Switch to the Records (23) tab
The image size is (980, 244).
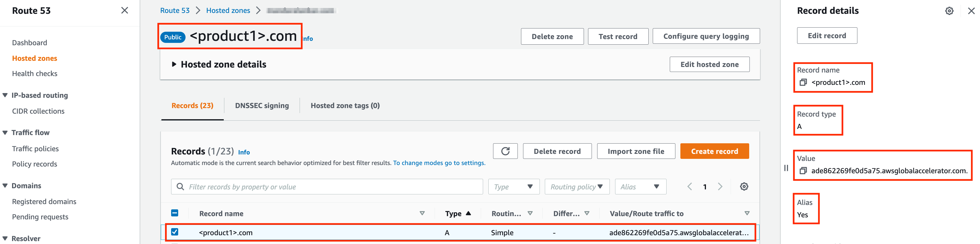(x=192, y=106)
